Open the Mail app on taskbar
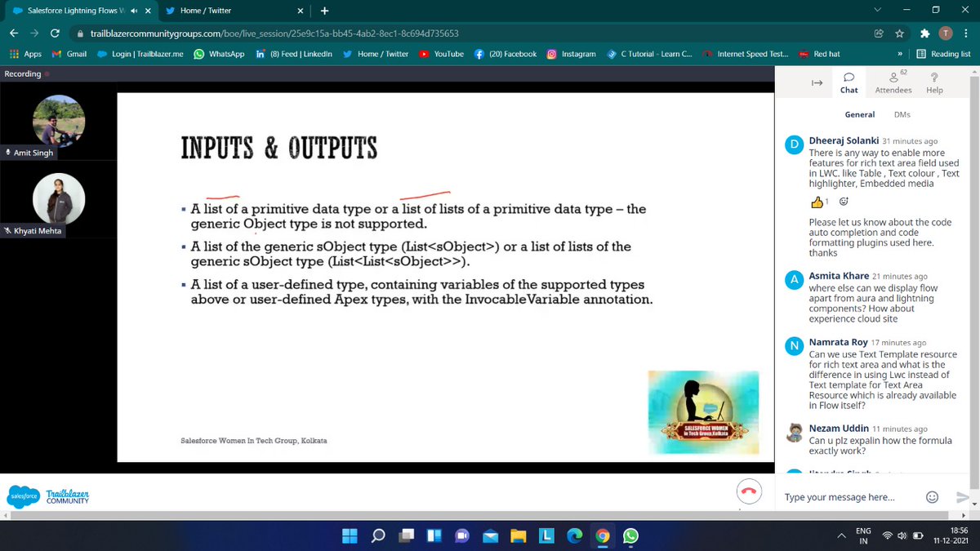Image resolution: width=980 pixels, height=551 pixels. 490,535
